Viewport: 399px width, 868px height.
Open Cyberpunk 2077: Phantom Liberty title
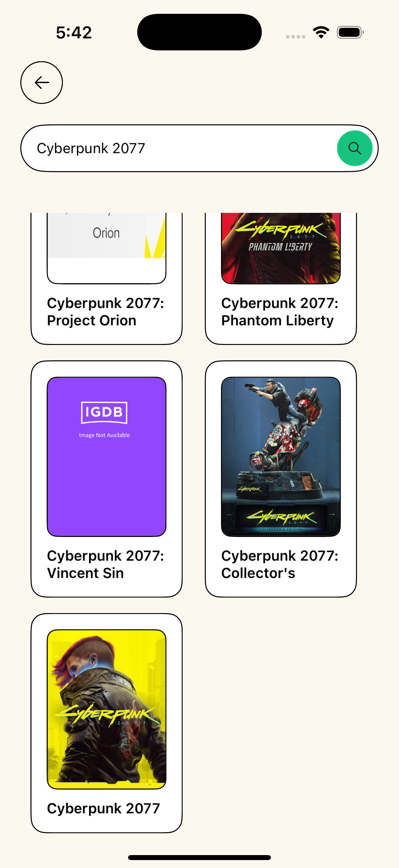(280, 312)
